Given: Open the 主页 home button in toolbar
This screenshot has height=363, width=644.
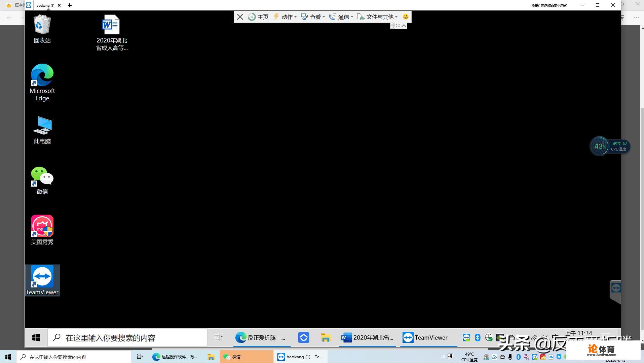Looking at the screenshot, I should [258, 17].
